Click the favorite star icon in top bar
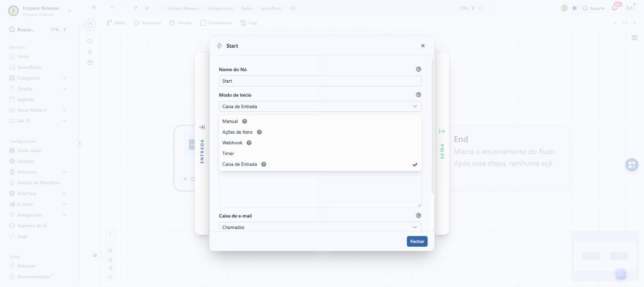This screenshot has width=644, height=287. coord(481,8)
